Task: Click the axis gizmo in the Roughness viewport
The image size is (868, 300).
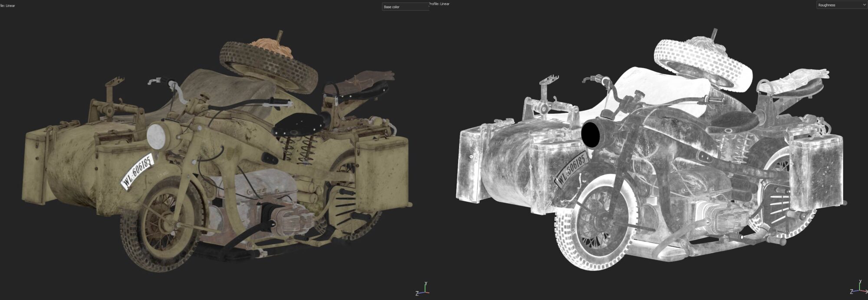Action: tap(858, 287)
